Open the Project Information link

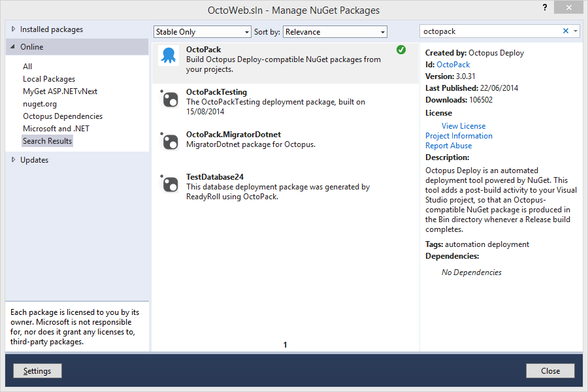pos(459,136)
